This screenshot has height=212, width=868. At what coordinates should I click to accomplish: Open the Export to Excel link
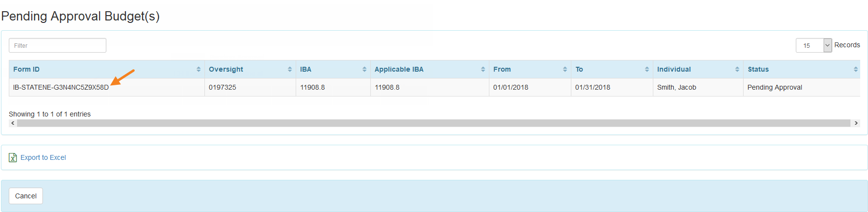click(x=43, y=157)
